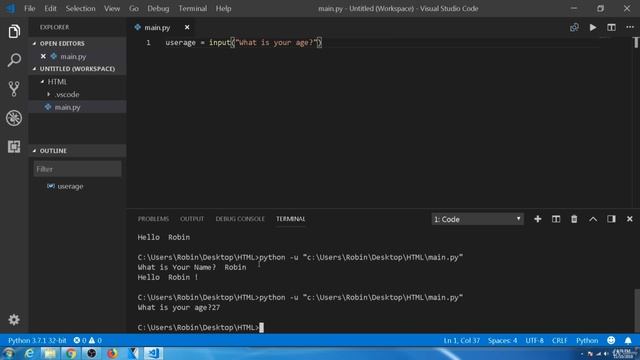Close main.py under Open Editors

(x=43, y=56)
